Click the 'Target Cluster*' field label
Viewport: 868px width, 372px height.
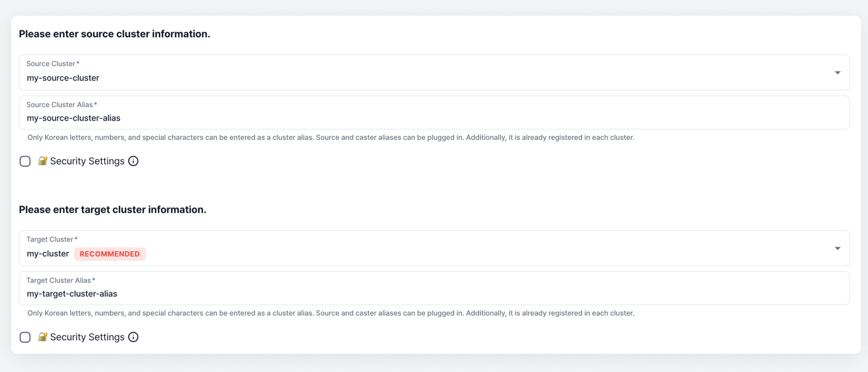(x=52, y=240)
